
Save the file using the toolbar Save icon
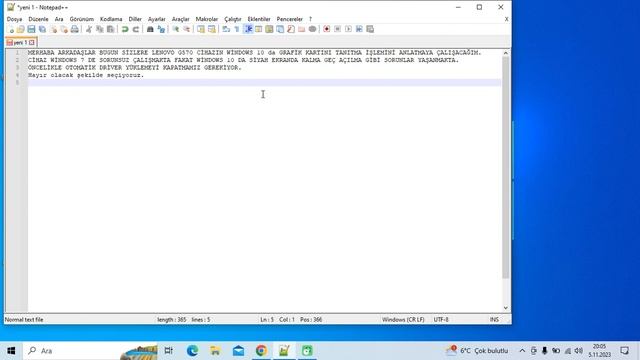[x=31, y=29]
